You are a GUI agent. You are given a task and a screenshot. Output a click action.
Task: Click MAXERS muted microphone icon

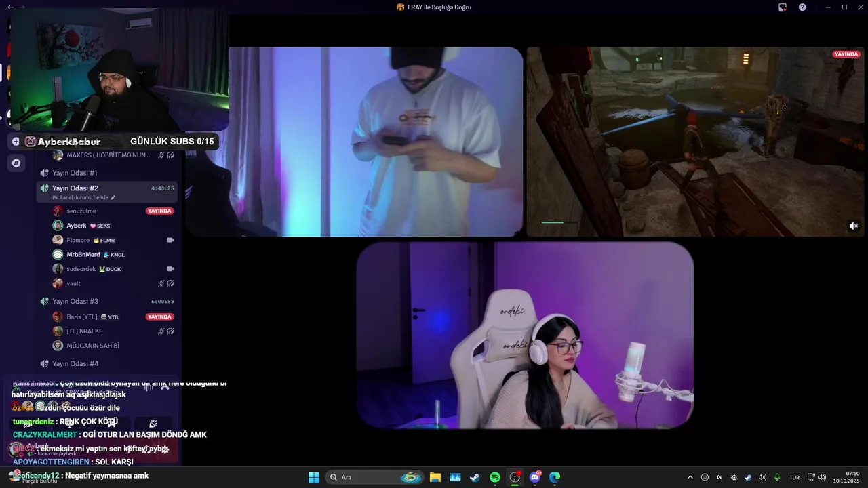[161, 155]
